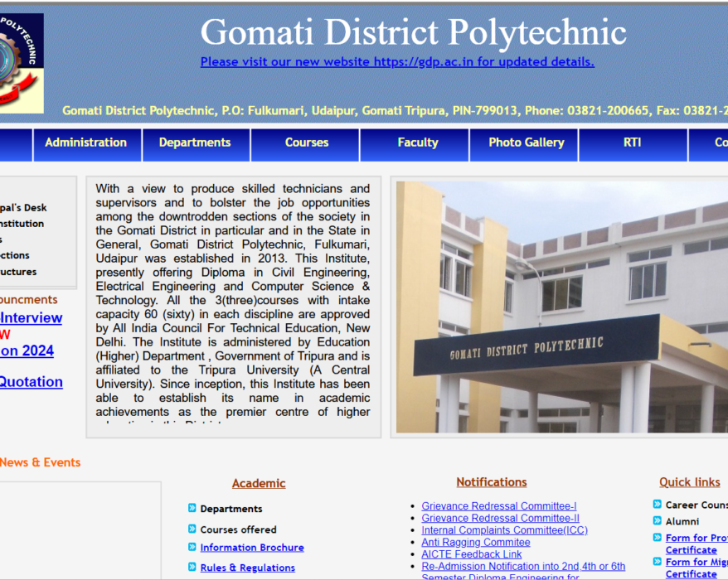Open the Rules & Regulations link
Screen dimensions: 728x580
pyautogui.click(x=247, y=568)
